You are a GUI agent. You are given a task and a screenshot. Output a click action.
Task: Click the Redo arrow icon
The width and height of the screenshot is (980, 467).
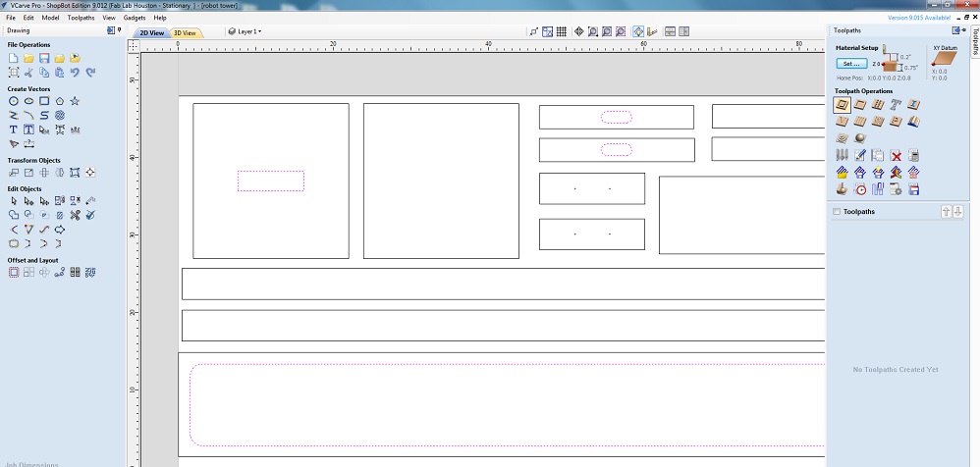[90, 73]
